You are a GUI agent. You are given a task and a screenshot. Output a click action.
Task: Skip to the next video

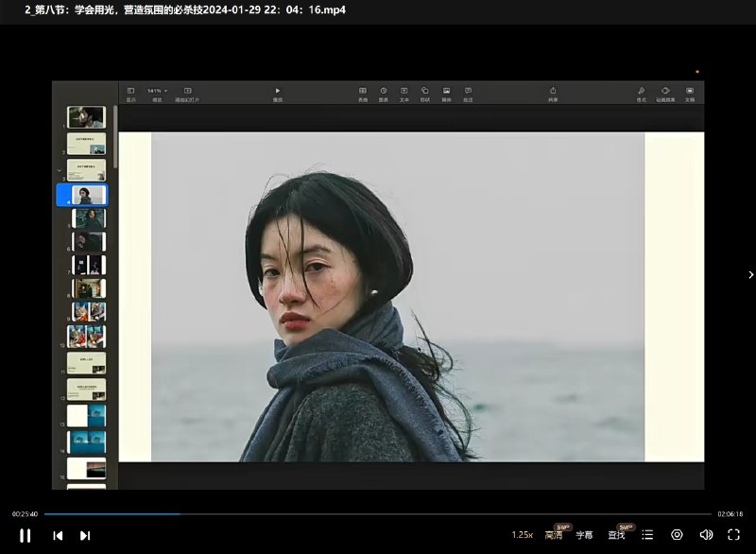(85, 535)
